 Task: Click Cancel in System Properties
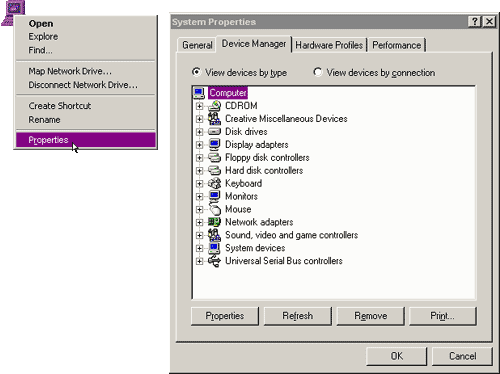point(462,356)
